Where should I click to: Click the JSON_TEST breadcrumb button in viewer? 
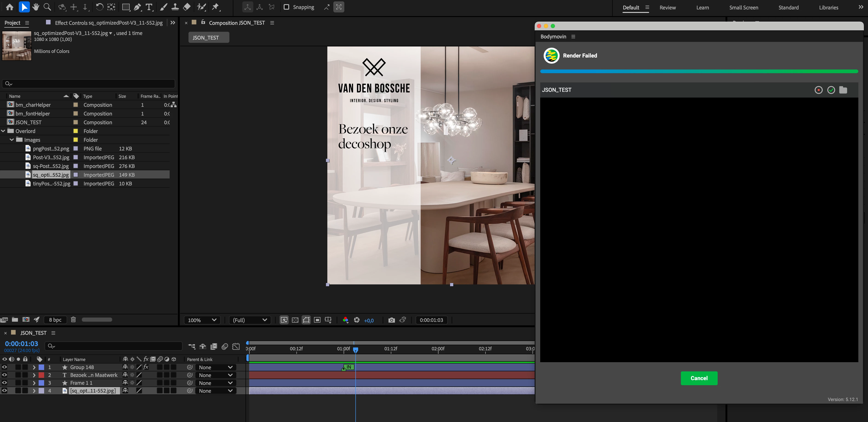click(208, 38)
